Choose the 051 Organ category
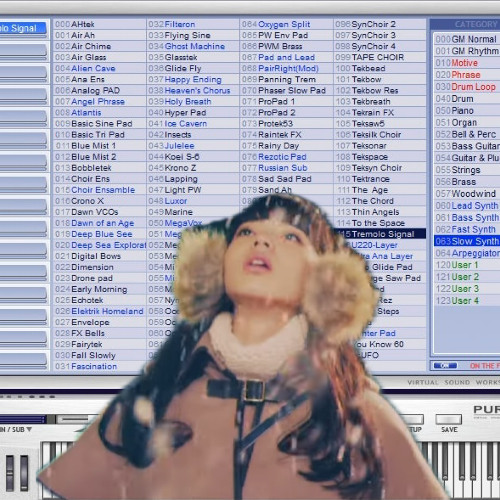500x500 pixels. pos(467,123)
